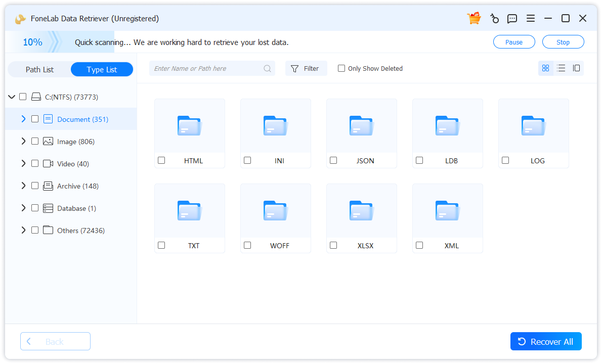Click the Recover All button
602x364 pixels.
546,342
